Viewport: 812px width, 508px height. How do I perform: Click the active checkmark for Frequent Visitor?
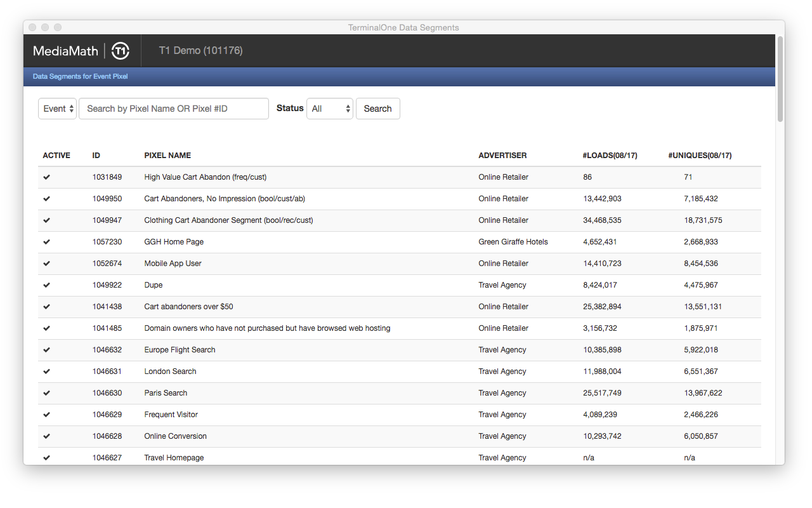(x=46, y=414)
